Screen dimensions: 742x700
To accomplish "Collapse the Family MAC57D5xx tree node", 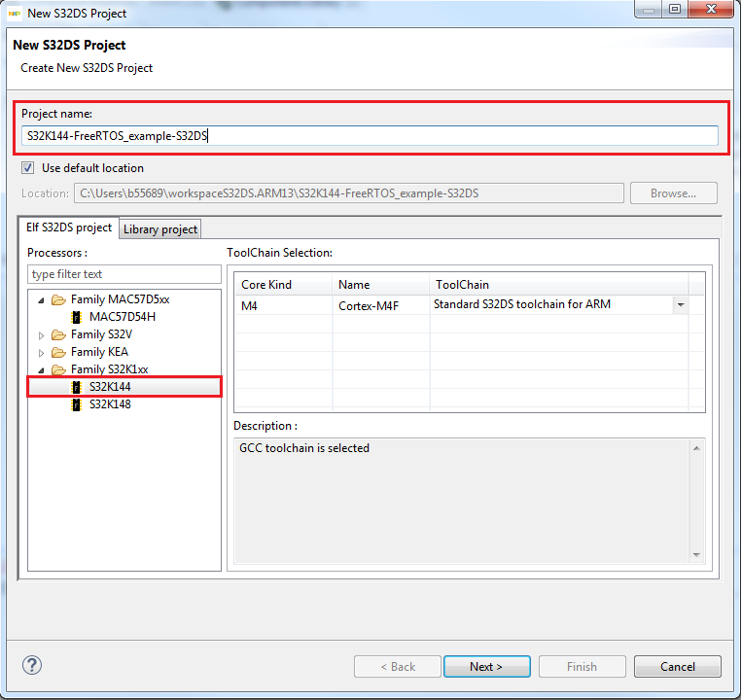I will click(x=41, y=300).
